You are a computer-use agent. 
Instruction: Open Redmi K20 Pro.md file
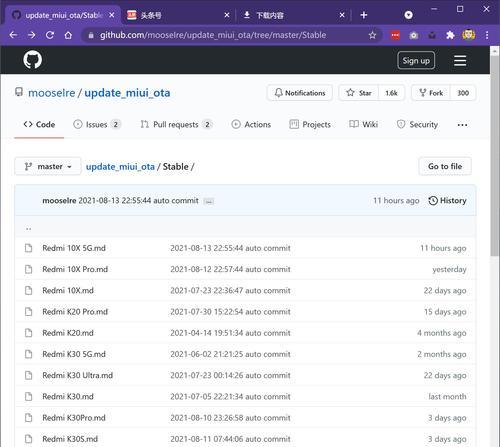pos(75,312)
